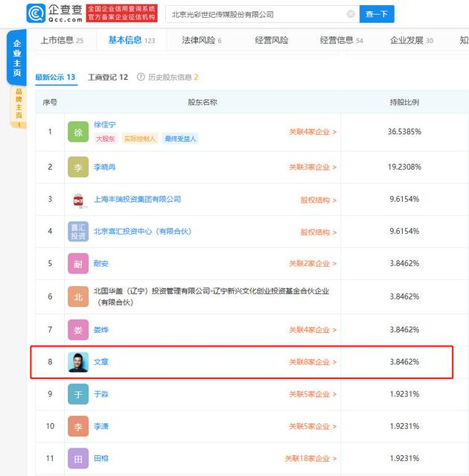This screenshot has width=469, height=476.
Task: Expand 关联2家企业 for 耐安
Action: point(313,264)
